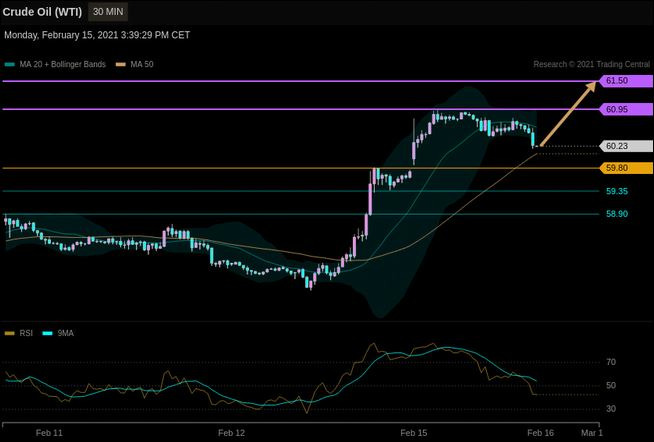
Task: Click the 9MA legend label
Action: coord(65,333)
